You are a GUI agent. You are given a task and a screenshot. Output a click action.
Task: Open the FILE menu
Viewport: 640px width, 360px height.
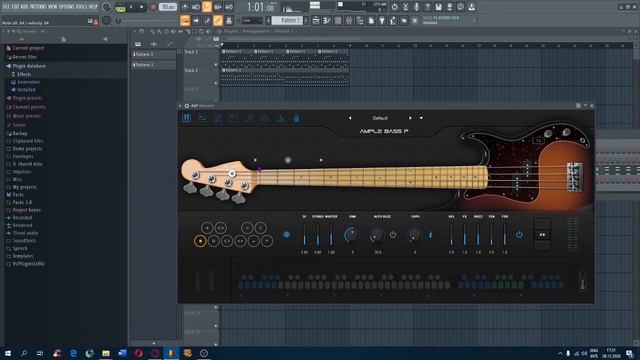[6, 7]
